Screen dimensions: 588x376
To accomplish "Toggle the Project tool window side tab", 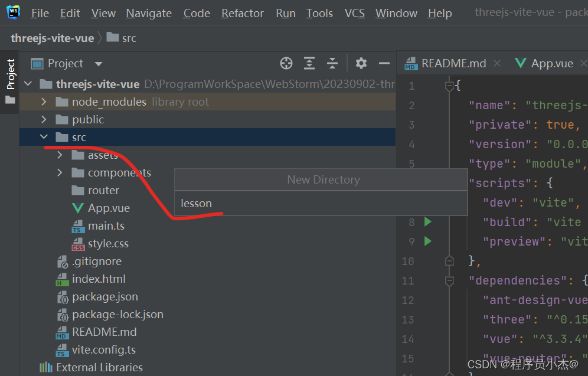I will coord(10,81).
